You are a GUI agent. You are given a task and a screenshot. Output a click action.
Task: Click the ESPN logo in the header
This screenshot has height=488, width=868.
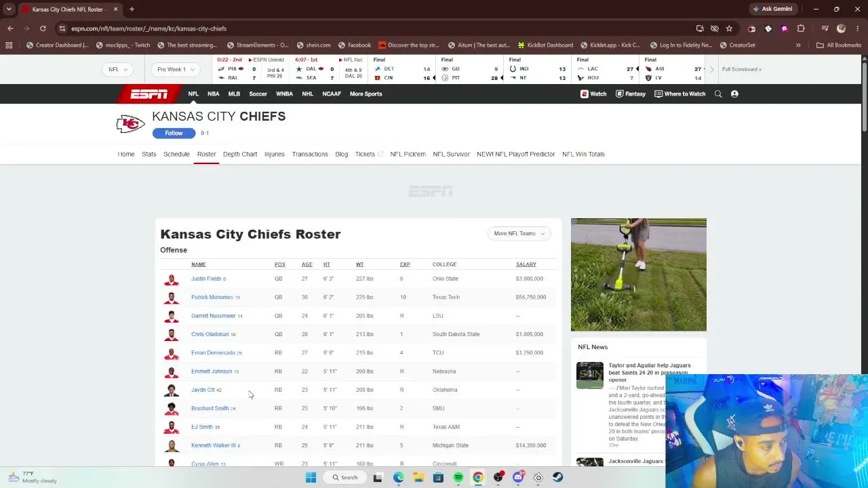coord(149,94)
